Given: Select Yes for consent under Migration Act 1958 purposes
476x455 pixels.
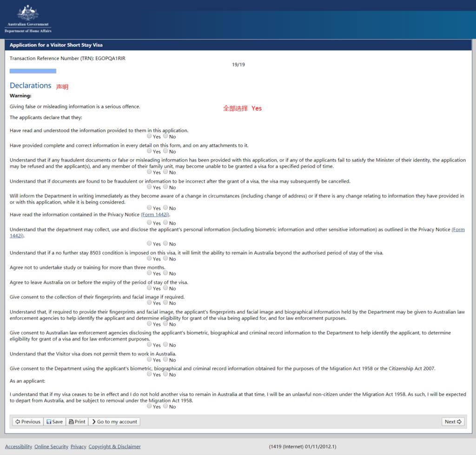Looking at the screenshot, I should (x=149, y=374).
